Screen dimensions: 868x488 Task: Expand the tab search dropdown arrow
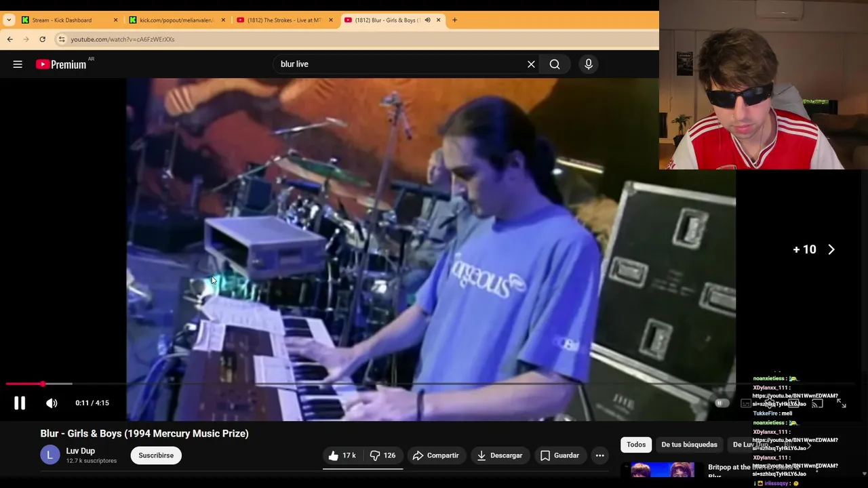(8, 20)
